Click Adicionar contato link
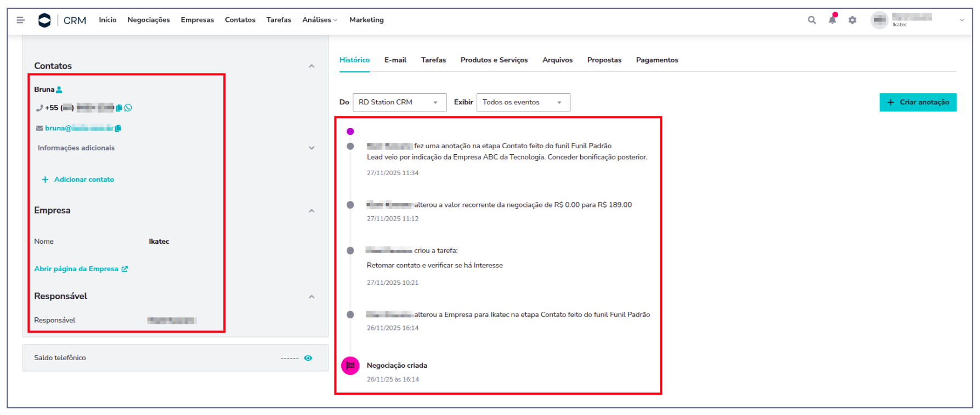980x415 pixels. (x=78, y=180)
